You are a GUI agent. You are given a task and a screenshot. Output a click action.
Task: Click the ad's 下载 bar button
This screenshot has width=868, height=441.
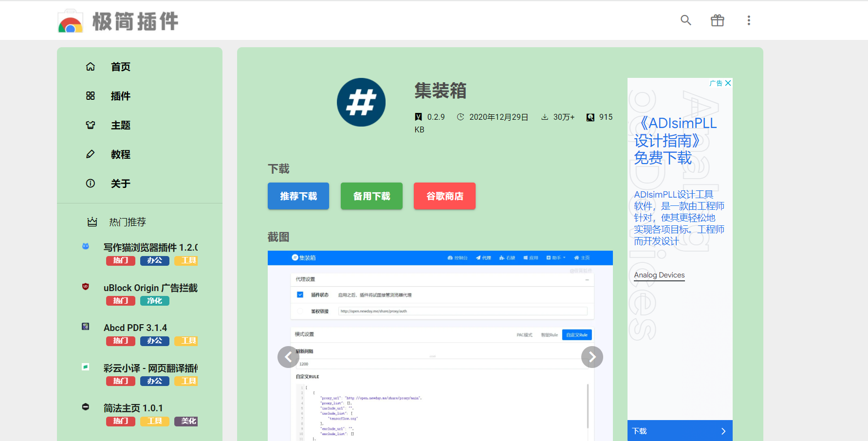(680, 431)
